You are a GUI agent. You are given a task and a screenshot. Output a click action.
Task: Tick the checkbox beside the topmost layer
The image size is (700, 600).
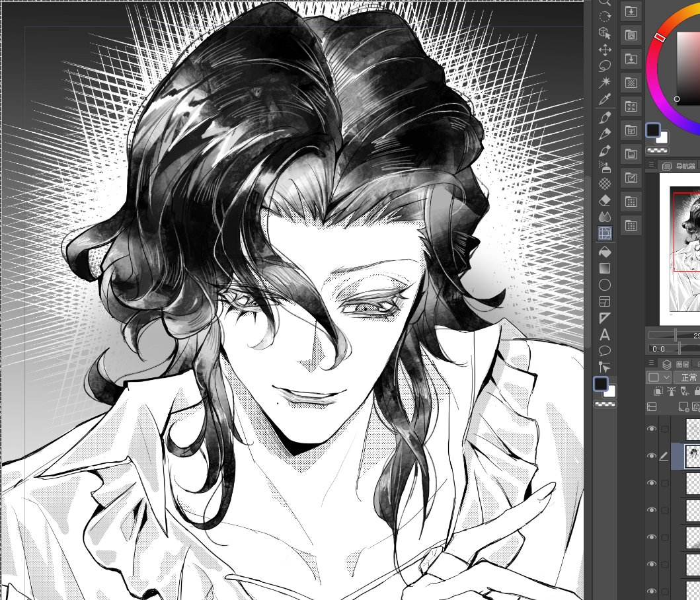coord(665,429)
